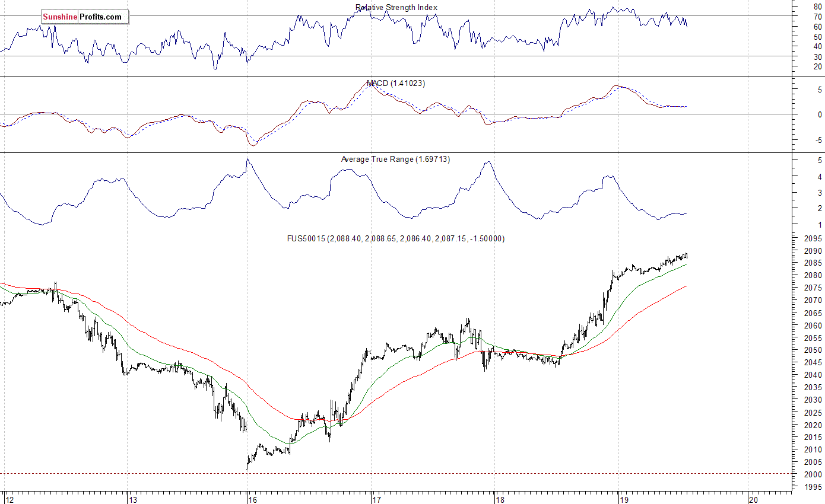Click date label 18 on time axis

tap(500, 500)
